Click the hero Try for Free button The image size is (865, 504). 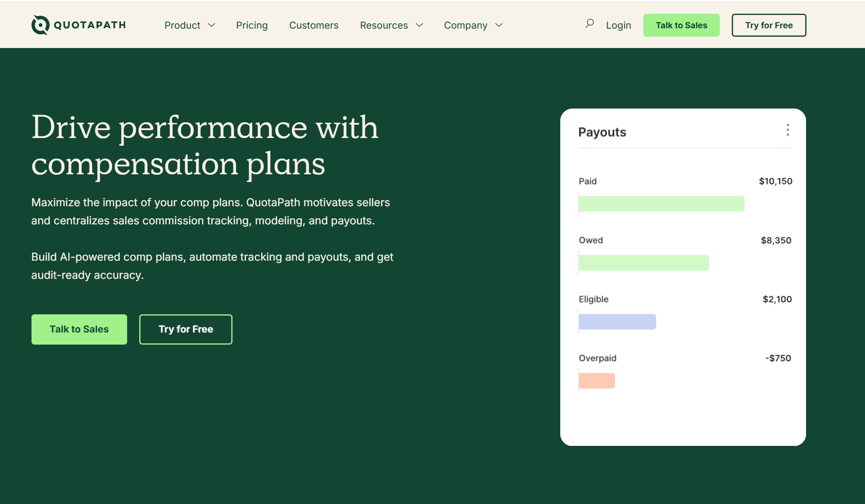click(x=186, y=329)
